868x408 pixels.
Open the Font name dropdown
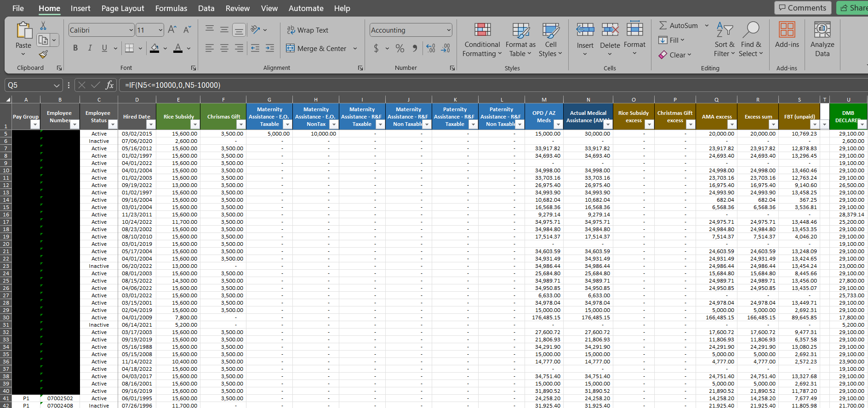point(131,30)
